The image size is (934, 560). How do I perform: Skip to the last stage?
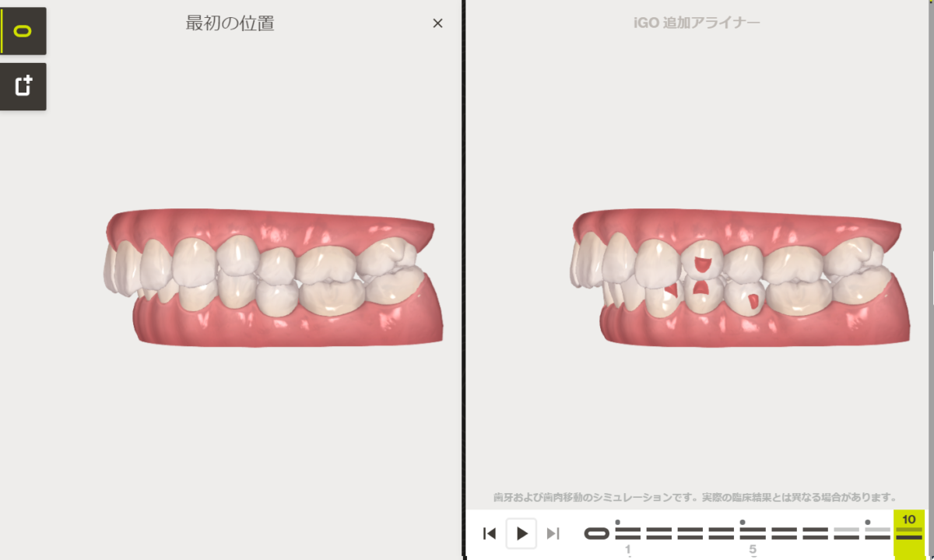tap(553, 534)
